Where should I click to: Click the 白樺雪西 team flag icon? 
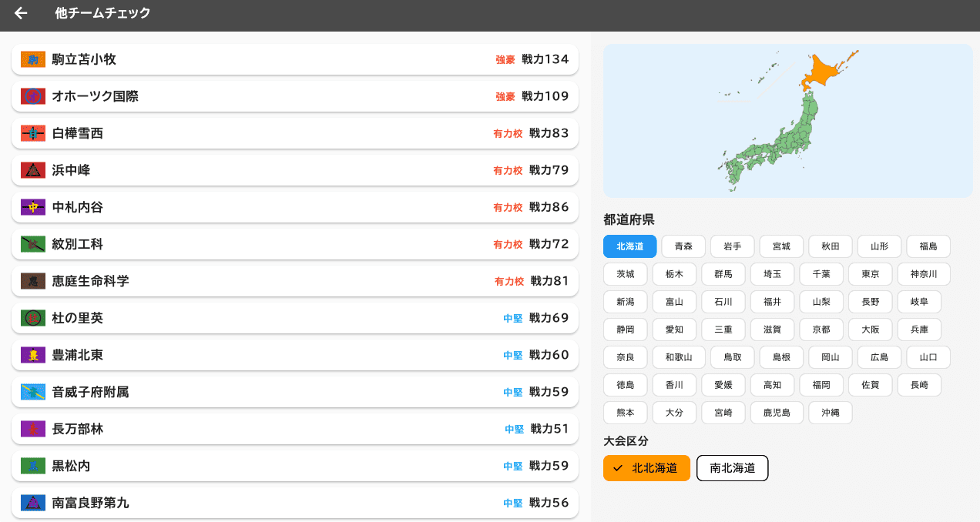point(33,133)
